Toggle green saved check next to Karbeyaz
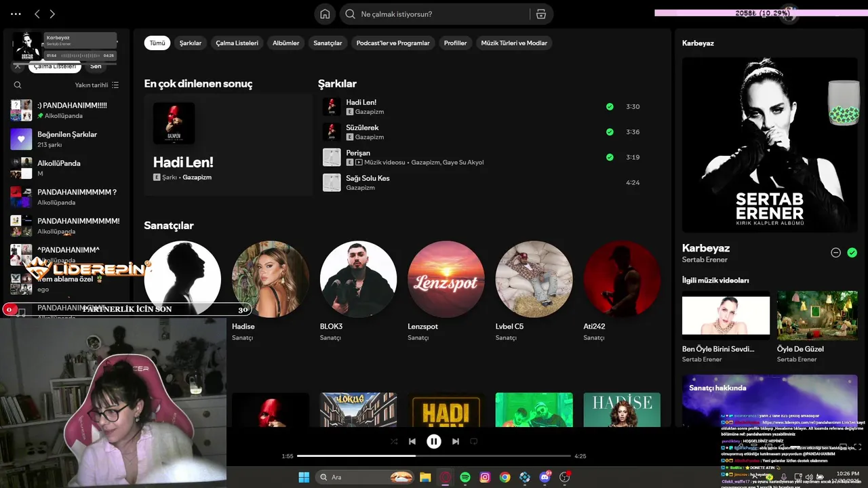This screenshot has height=488, width=868. pos(852,252)
